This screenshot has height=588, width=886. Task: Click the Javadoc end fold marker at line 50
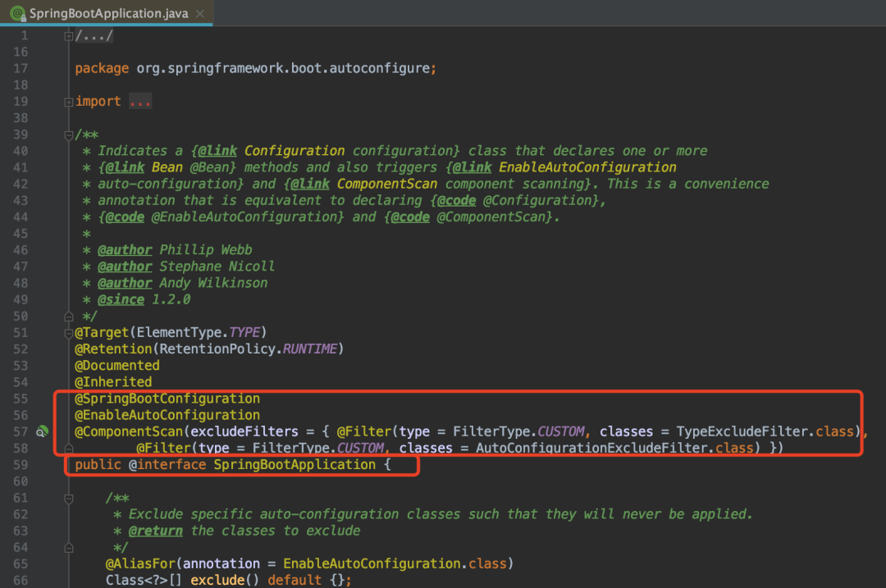(68, 317)
